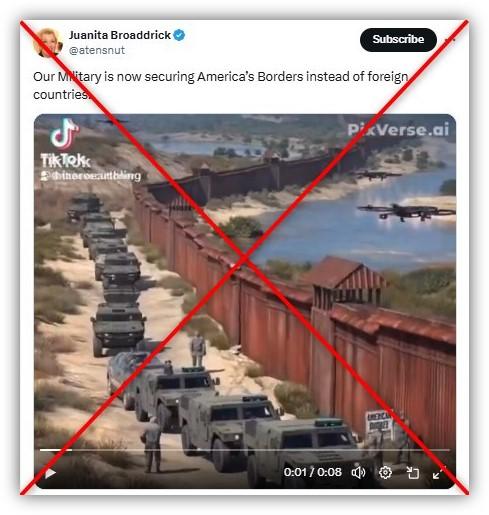Image resolution: width=489 pixels, height=515 pixels.
Task: Click the tweet text about securing borders
Action: coord(221,85)
